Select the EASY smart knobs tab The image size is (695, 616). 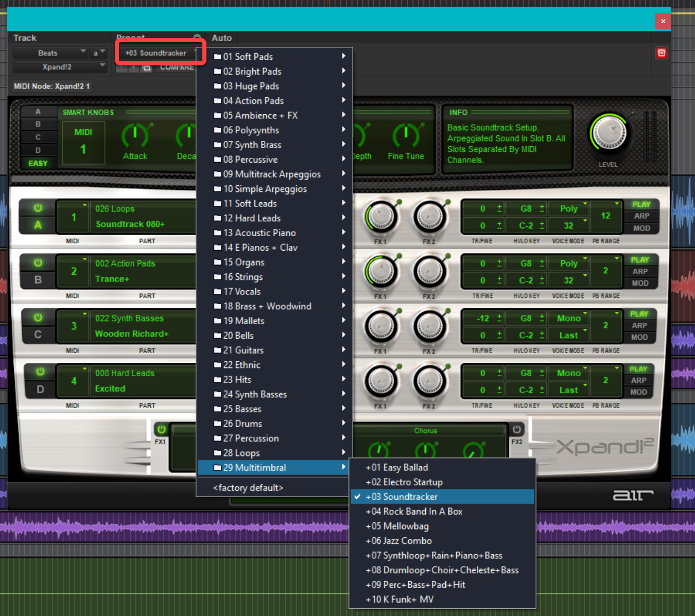38,163
